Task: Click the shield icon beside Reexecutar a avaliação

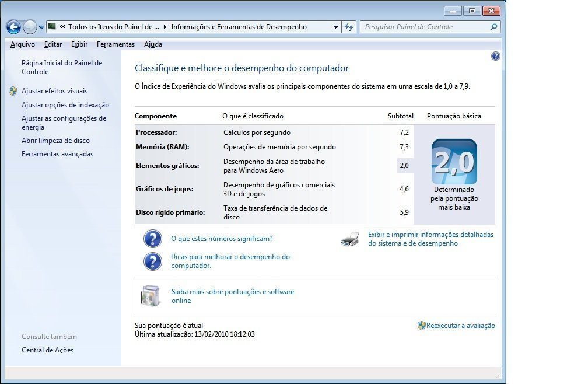Action: tap(422, 326)
